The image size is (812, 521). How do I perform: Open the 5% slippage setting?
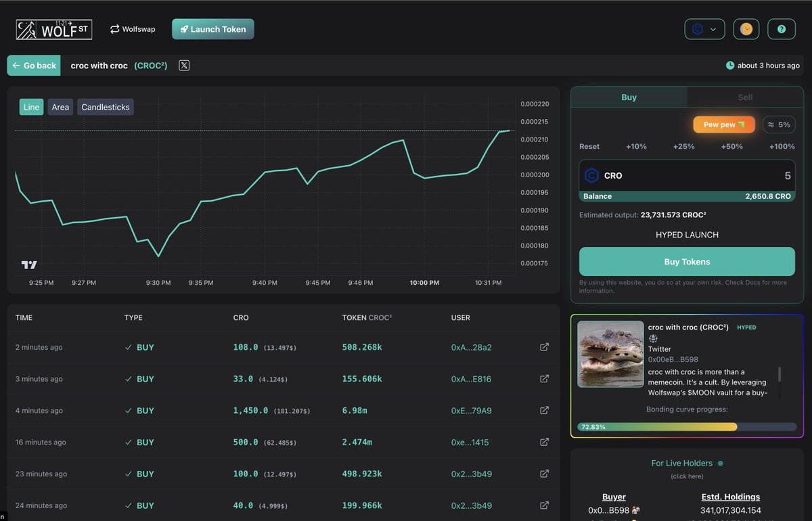(779, 124)
